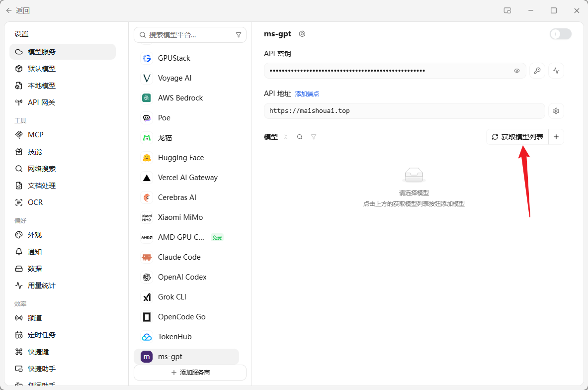Screen dimensions: 588x390
Task: Click the API 密钥 input field
Action: (395, 71)
